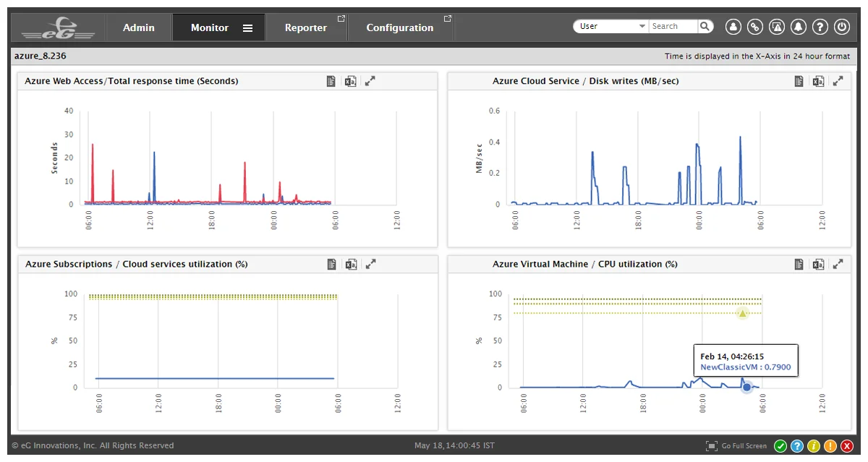This screenshot has height=462, width=868.
Task: Open the Reporter tab
Action: tap(306, 27)
